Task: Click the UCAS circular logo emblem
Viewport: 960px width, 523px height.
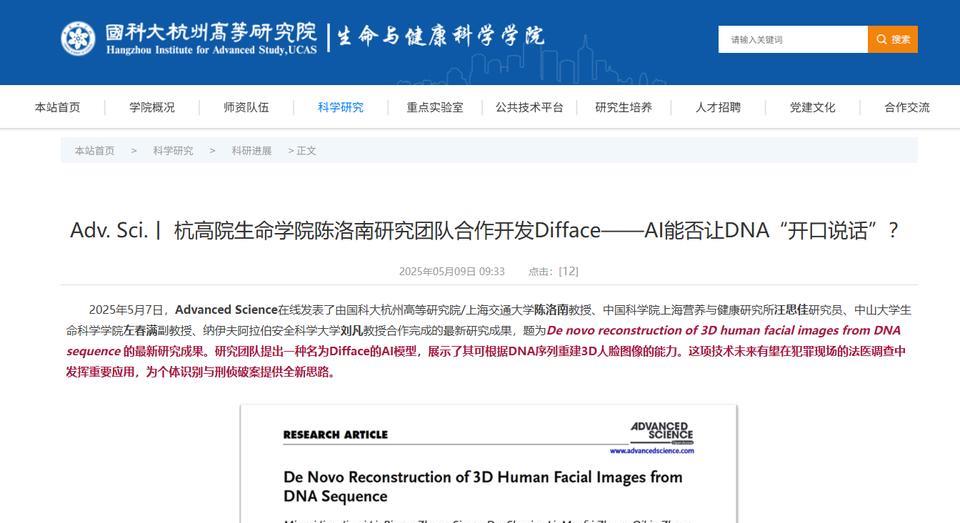Action: (x=78, y=39)
